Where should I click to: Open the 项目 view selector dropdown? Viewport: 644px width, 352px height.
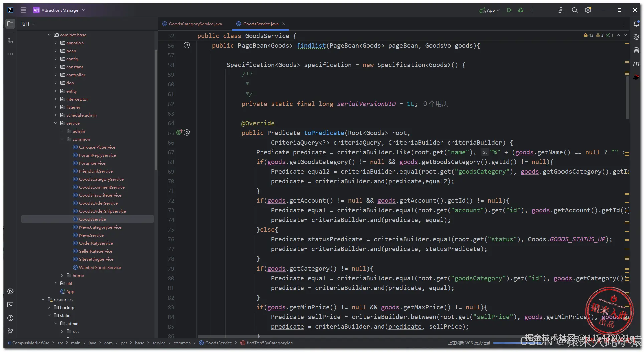click(x=28, y=24)
